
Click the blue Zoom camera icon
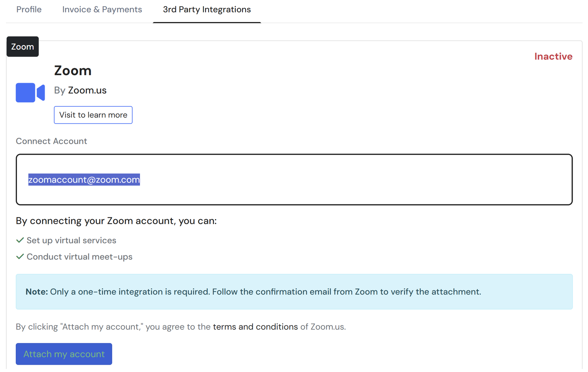click(x=30, y=93)
